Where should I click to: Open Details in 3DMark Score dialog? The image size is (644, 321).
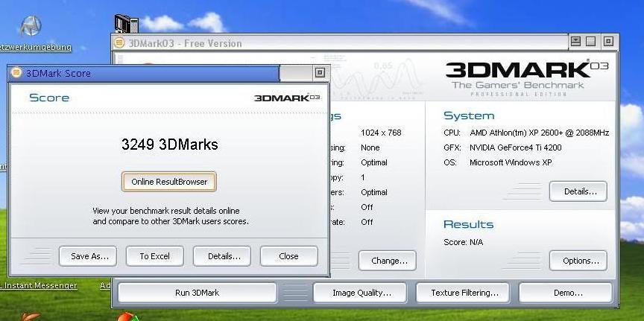click(222, 256)
